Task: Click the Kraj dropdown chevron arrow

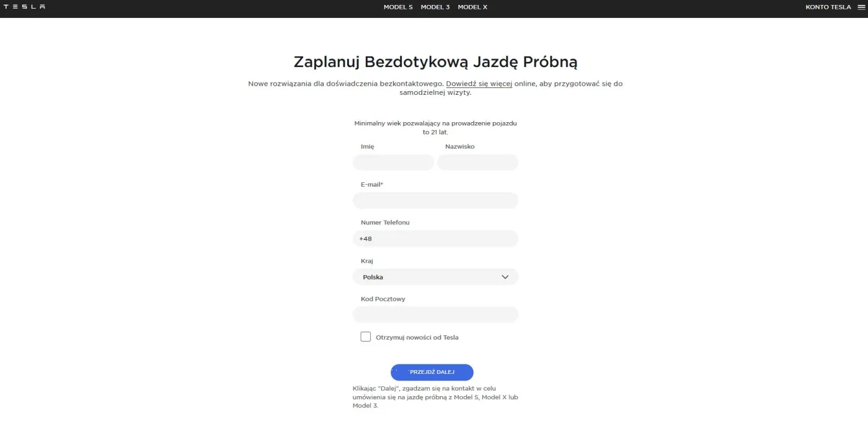Action: click(505, 276)
